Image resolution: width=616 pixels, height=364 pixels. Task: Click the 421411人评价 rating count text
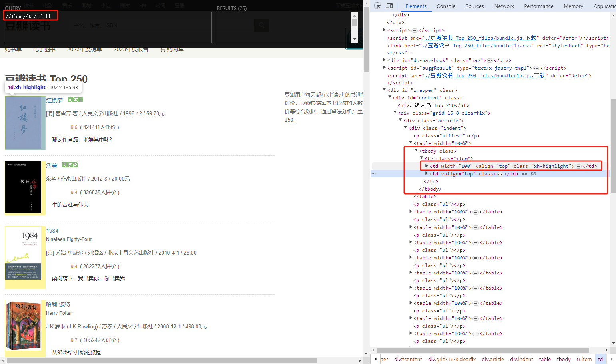coord(100,127)
